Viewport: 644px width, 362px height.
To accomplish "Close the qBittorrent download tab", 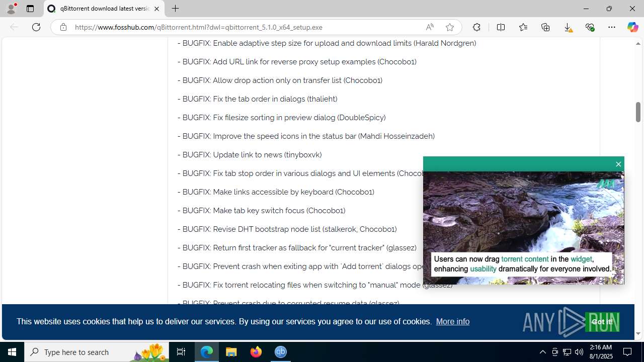I will [x=156, y=9].
